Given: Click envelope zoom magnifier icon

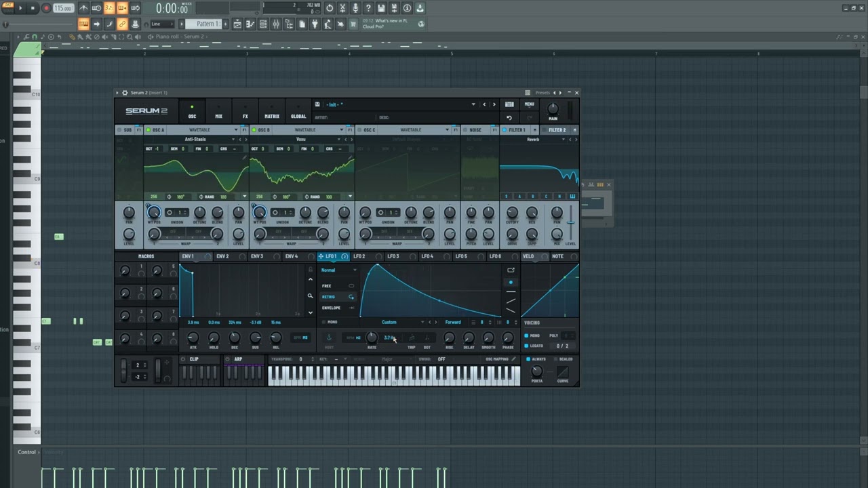Looking at the screenshot, I should tap(310, 296).
